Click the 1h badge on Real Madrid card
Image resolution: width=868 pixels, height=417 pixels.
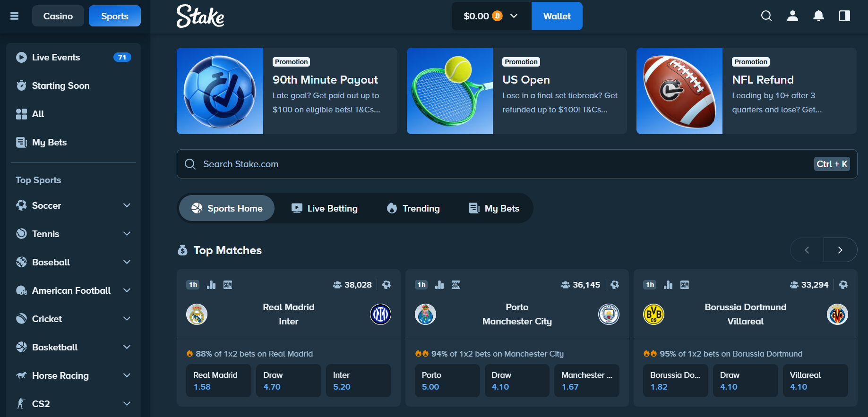(193, 285)
